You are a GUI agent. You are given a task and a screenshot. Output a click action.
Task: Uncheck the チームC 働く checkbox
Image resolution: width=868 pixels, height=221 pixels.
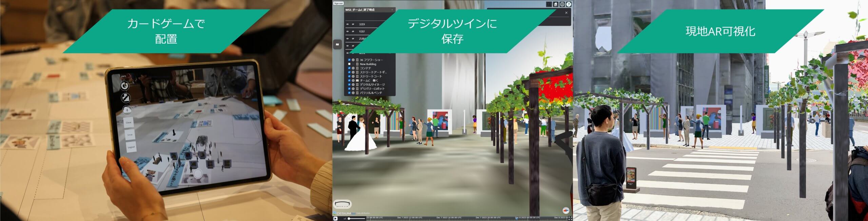click(349, 80)
